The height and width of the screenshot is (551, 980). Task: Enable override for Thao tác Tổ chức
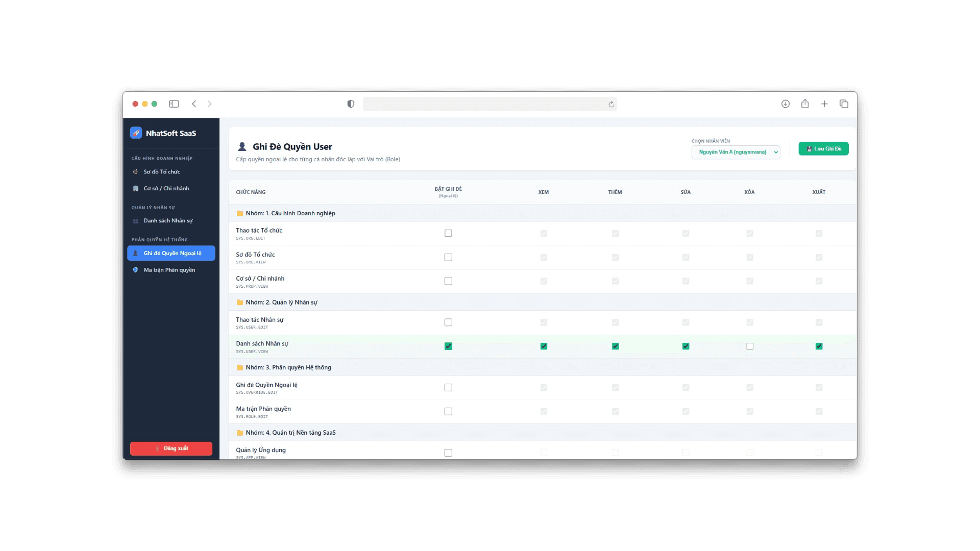pyautogui.click(x=448, y=233)
